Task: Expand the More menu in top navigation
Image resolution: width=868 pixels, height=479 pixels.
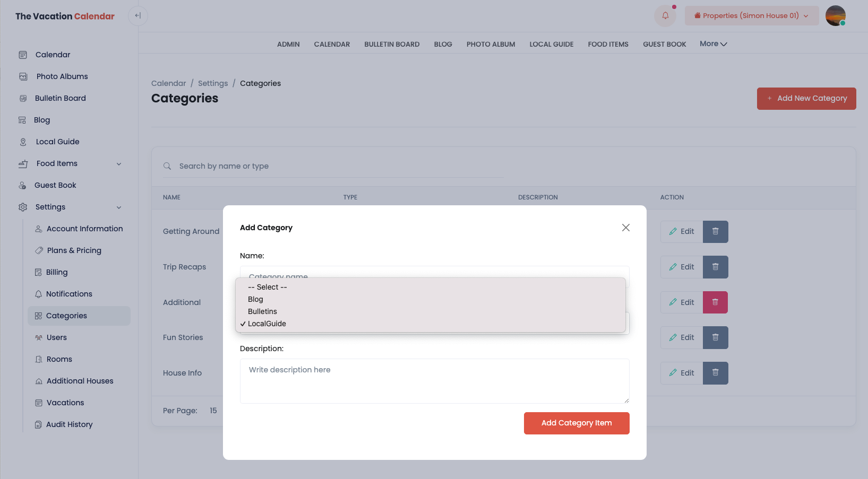Action: tap(713, 44)
